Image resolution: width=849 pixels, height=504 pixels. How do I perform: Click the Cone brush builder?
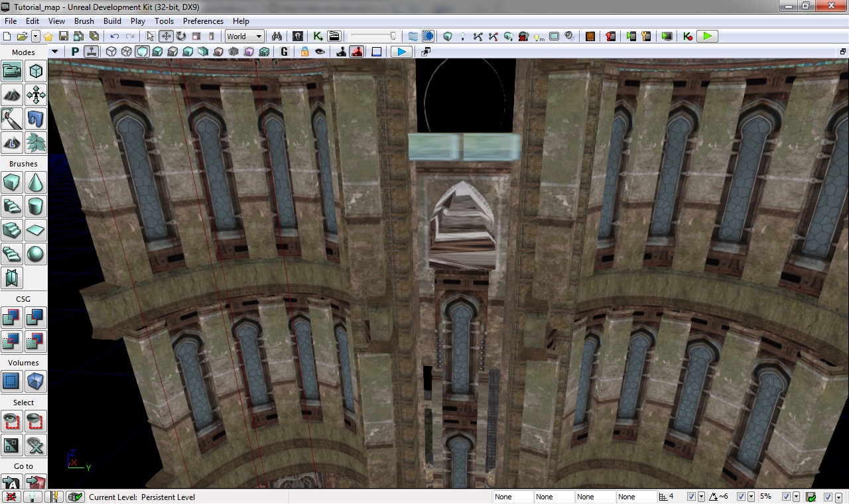(36, 182)
